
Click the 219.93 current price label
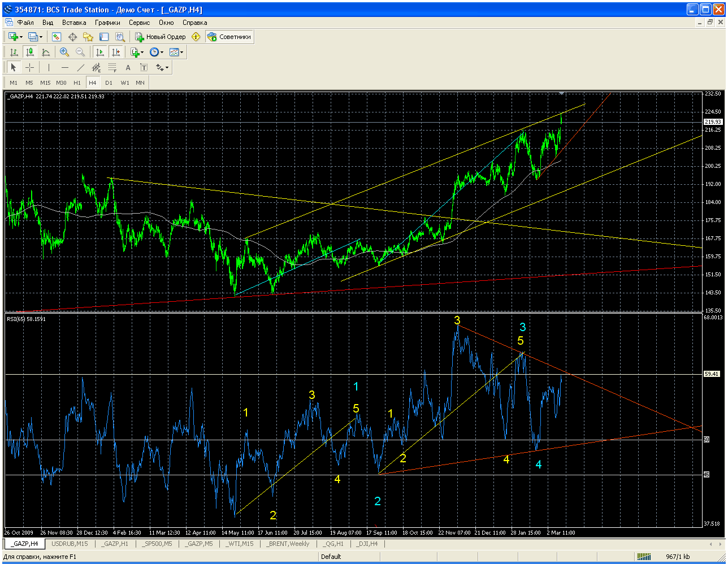click(x=712, y=122)
